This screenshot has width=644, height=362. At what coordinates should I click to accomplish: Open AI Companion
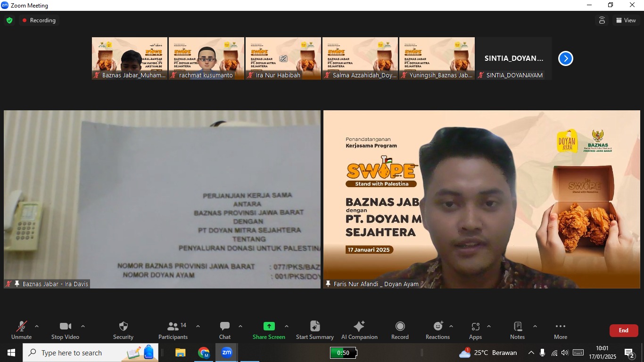pyautogui.click(x=359, y=330)
